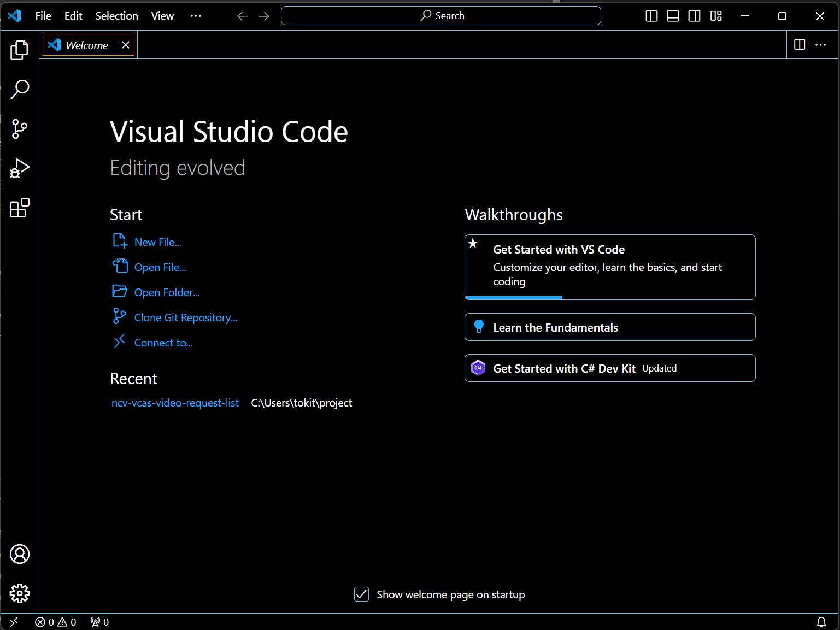The image size is (840, 630).
Task: Click the Open File icon
Action: (x=120, y=266)
